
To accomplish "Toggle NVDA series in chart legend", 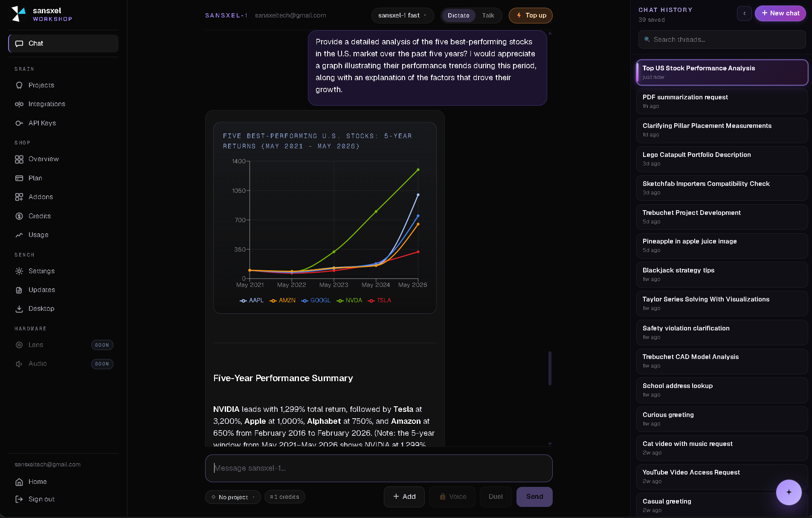I will tap(349, 301).
